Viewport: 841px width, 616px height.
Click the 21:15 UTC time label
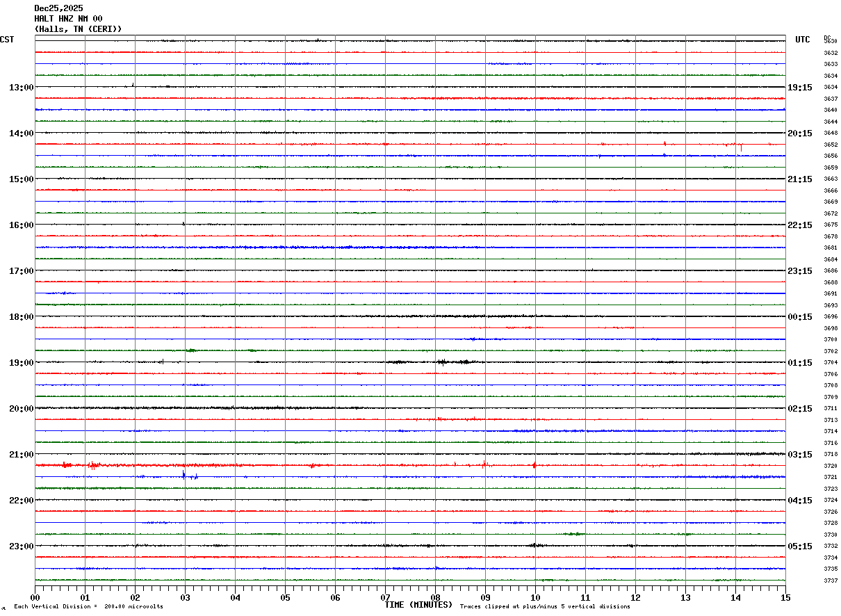click(x=800, y=179)
